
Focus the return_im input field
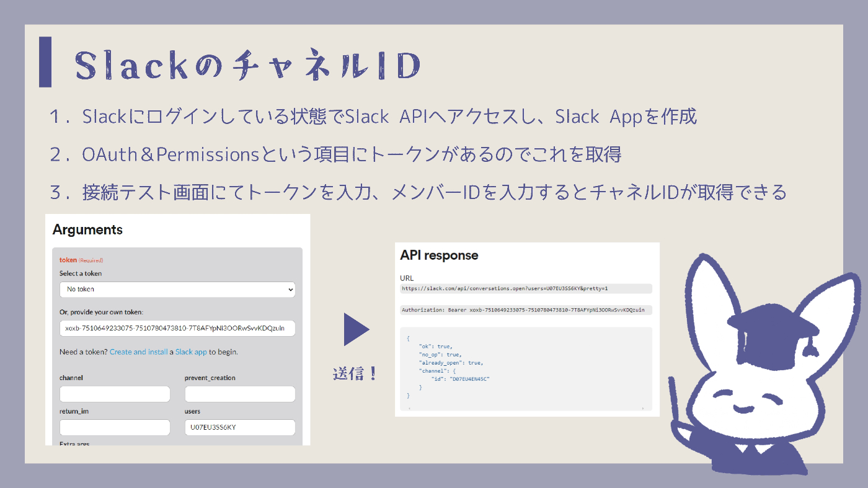pos(115,427)
